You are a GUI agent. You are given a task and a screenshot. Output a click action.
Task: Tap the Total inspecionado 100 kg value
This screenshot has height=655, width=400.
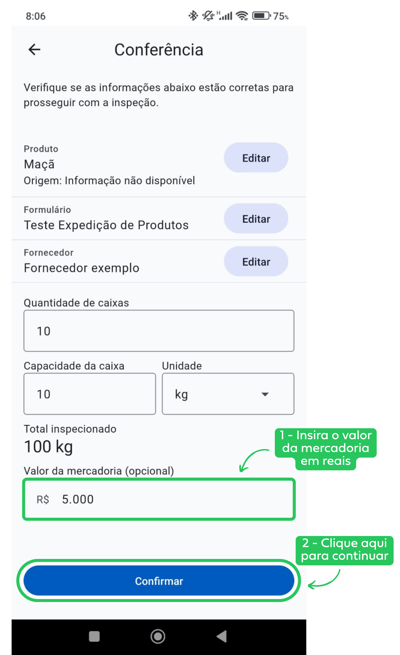48,447
